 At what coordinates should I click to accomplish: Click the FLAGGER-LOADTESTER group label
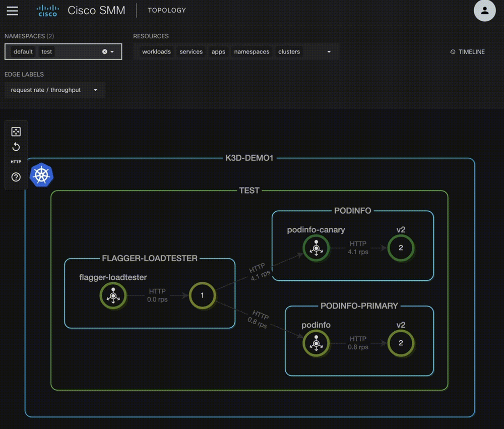pyautogui.click(x=150, y=258)
